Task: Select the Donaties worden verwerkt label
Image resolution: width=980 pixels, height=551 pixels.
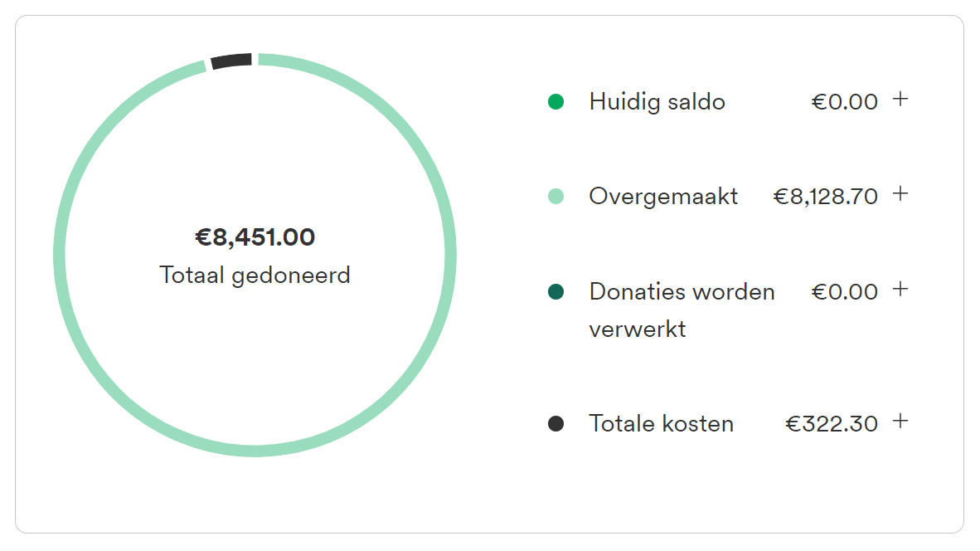Action: click(682, 310)
